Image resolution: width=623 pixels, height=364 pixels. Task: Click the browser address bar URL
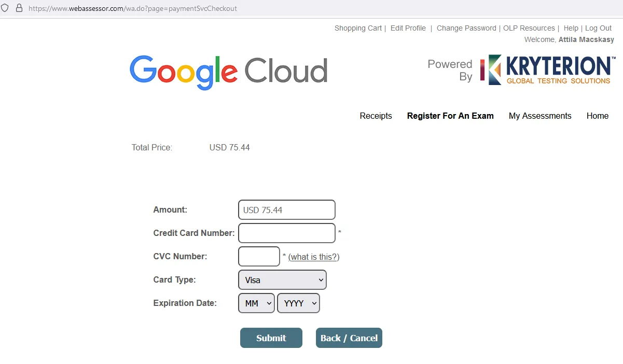133,8
